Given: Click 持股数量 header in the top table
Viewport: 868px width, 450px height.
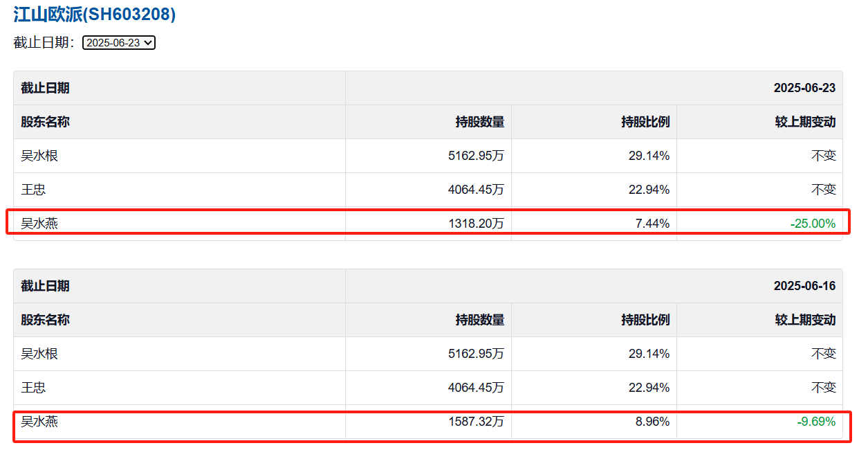Looking at the screenshot, I should pyautogui.click(x=479, y=122).
